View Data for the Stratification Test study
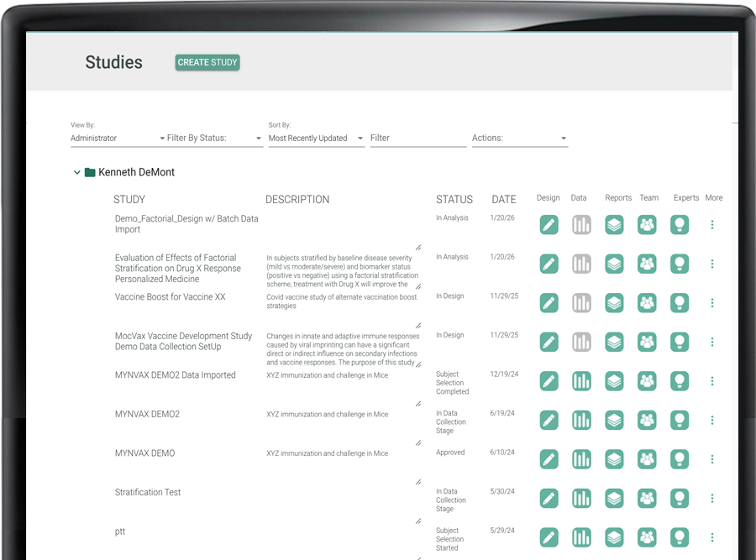The image size is (756, 560). 581,498
